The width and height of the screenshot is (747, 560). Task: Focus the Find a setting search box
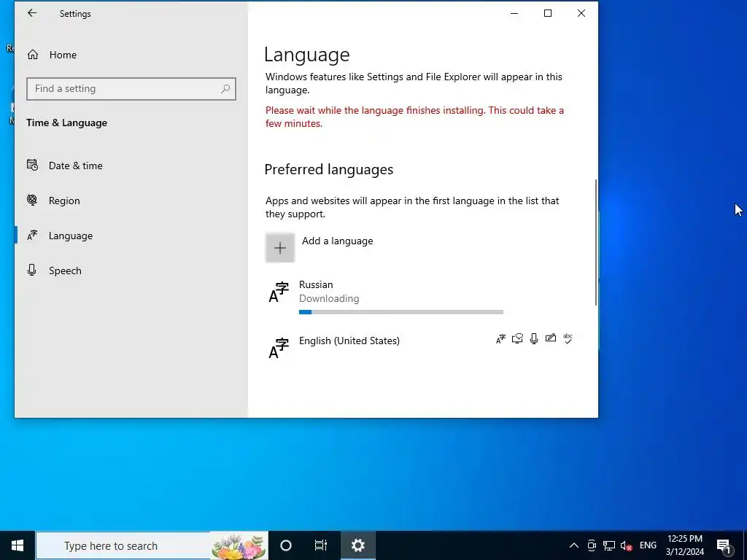point(131,88)
